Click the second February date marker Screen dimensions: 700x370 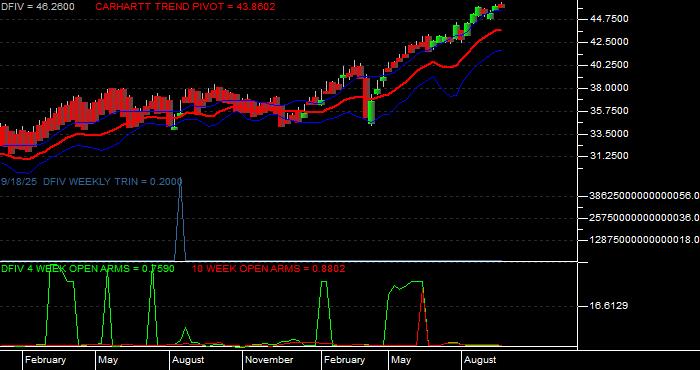344,360
